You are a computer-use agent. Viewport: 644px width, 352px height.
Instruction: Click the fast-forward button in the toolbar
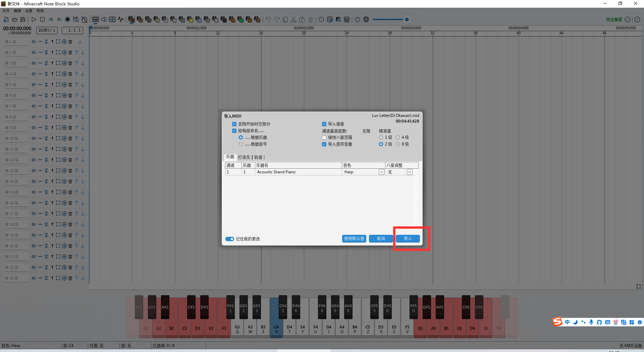tap(59, 19)
